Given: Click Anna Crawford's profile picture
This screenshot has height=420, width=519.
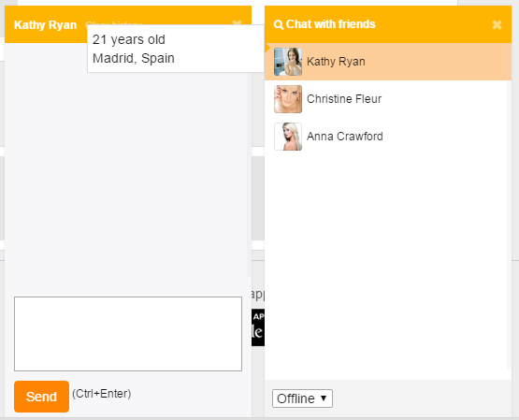Looking at the screenshot, I should pos(288,137).
